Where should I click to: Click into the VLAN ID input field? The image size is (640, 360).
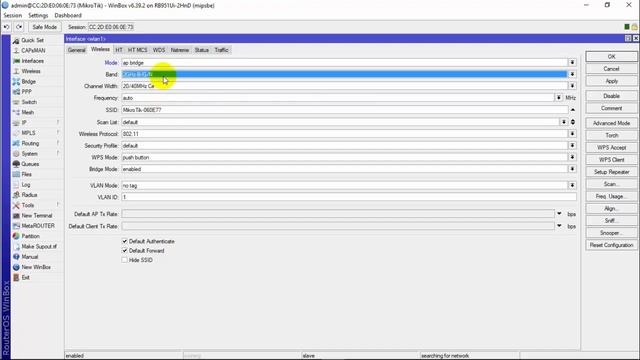349,197
